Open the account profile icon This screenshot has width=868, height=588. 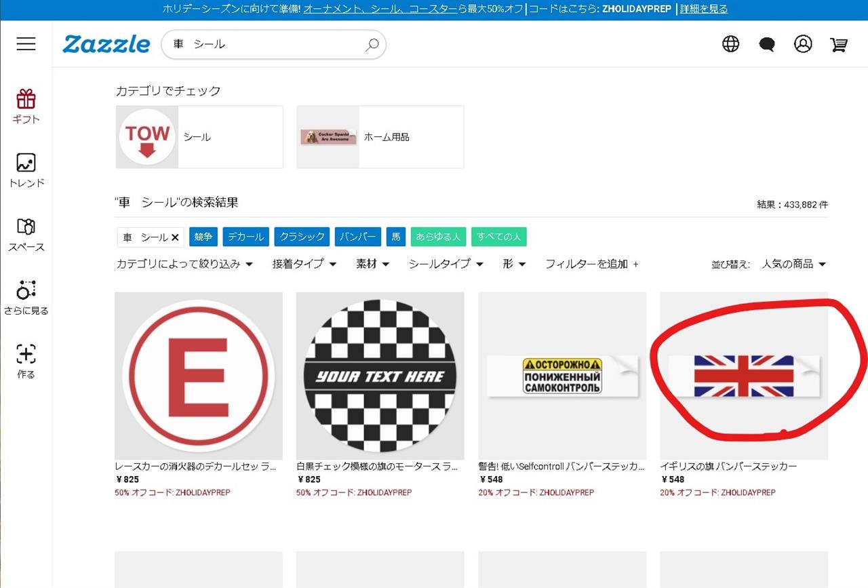coord(803,44)
